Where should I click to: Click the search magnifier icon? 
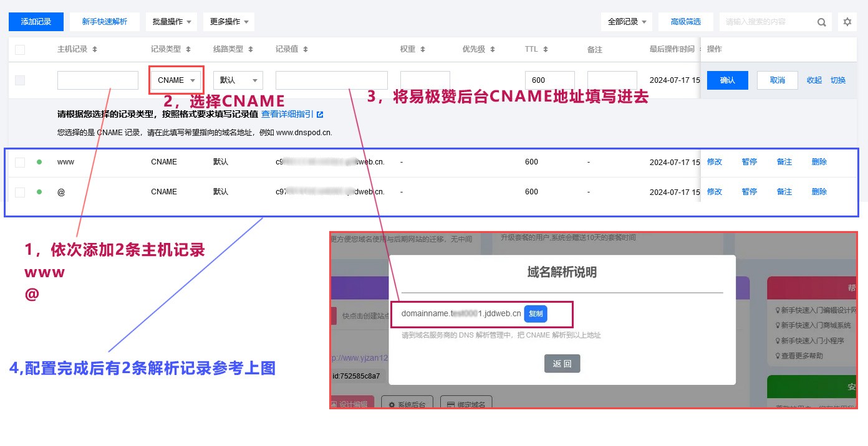pyautogui.click(x=822, y=22)
